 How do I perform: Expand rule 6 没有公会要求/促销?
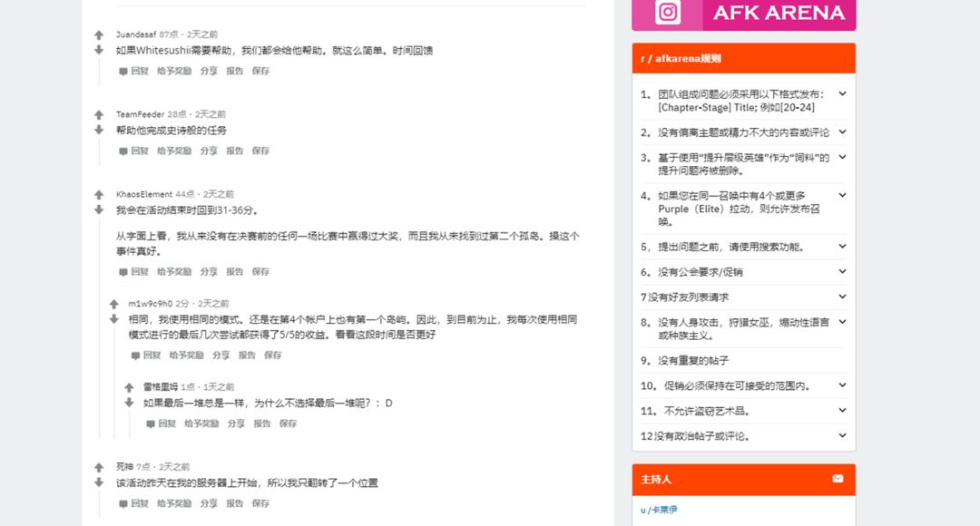click(x=842, y=271)
